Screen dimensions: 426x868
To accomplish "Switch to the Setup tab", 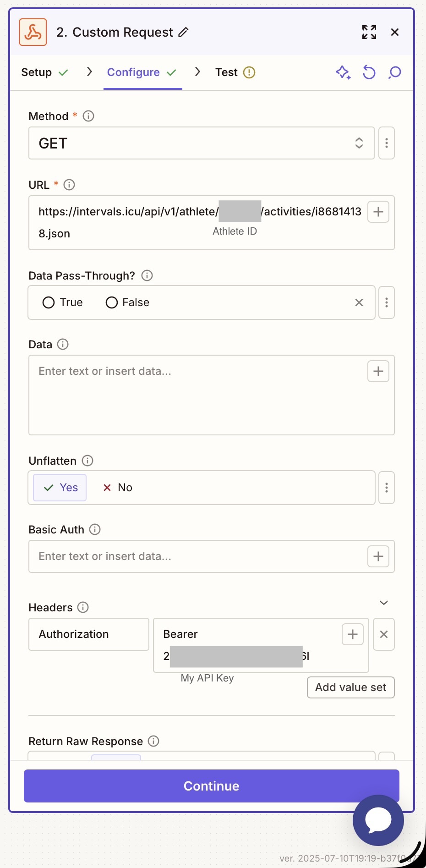I will pyautogui.click(x=37, y=72).
